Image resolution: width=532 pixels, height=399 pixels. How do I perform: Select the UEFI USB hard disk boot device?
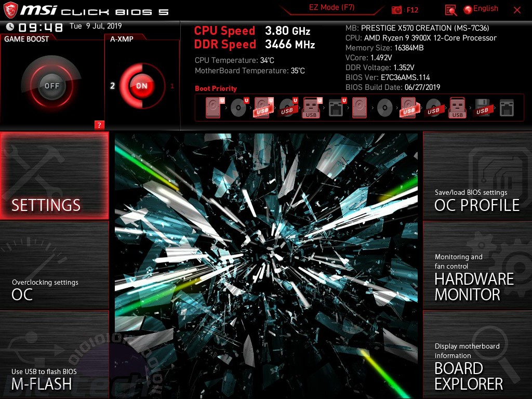263,108
